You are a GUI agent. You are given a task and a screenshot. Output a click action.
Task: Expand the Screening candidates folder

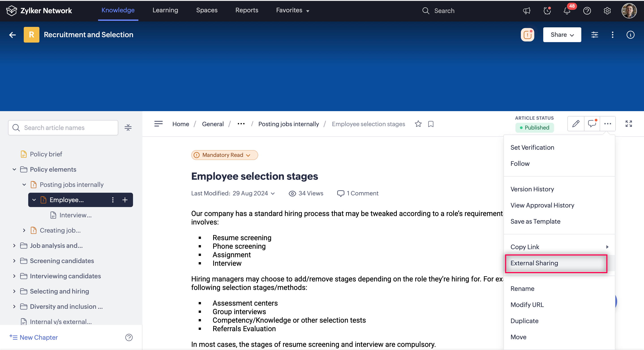click(x=14, y=261)
